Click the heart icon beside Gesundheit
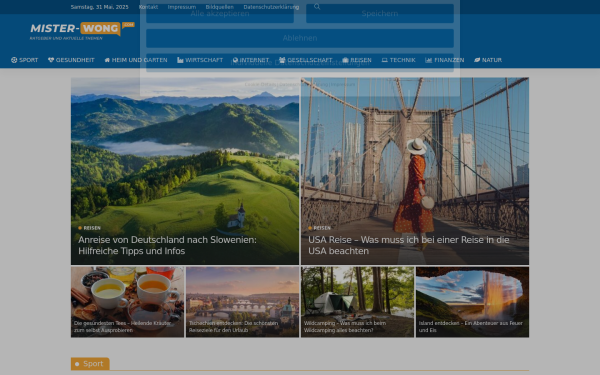 pos(51,60)
